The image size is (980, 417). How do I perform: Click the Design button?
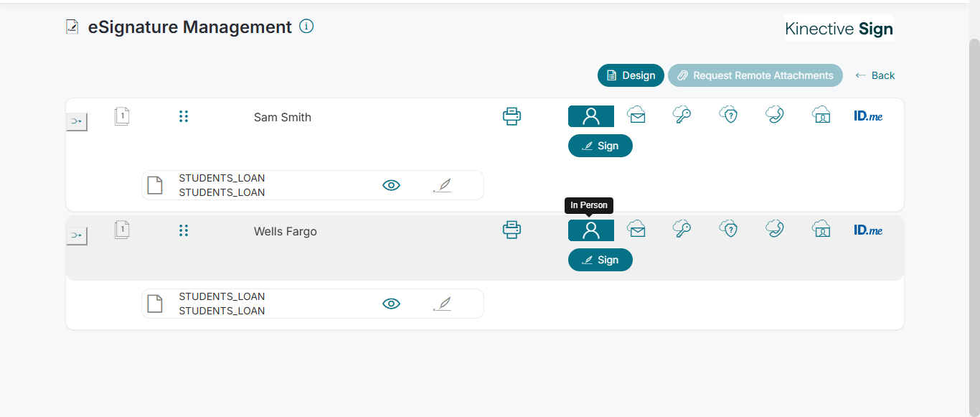pos(631,75)
